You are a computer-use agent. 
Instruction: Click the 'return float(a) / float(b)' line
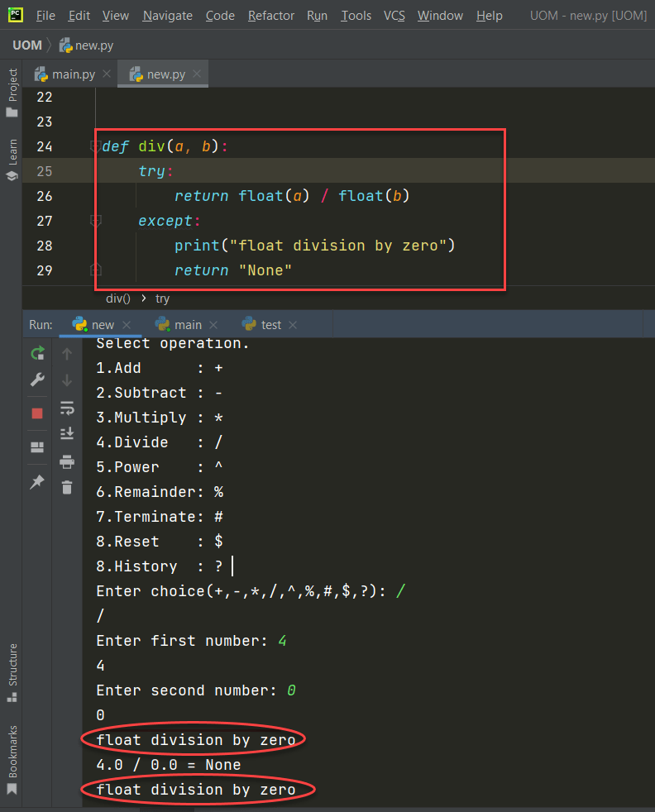292,196
